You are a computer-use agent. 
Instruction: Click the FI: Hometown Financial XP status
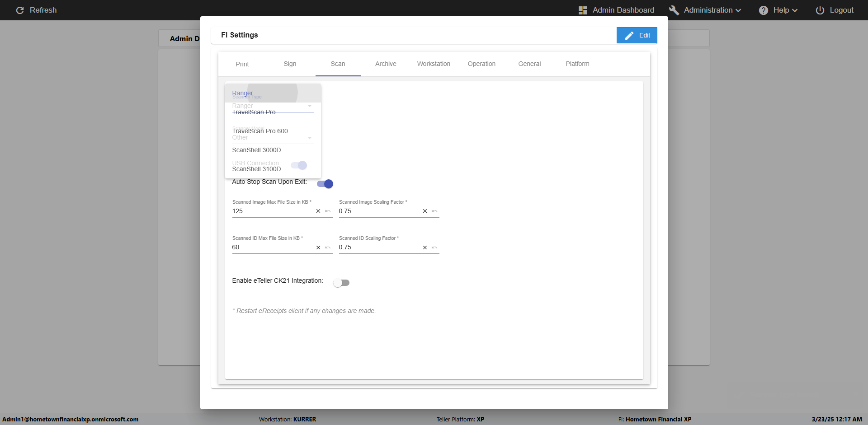coord(655,419)
